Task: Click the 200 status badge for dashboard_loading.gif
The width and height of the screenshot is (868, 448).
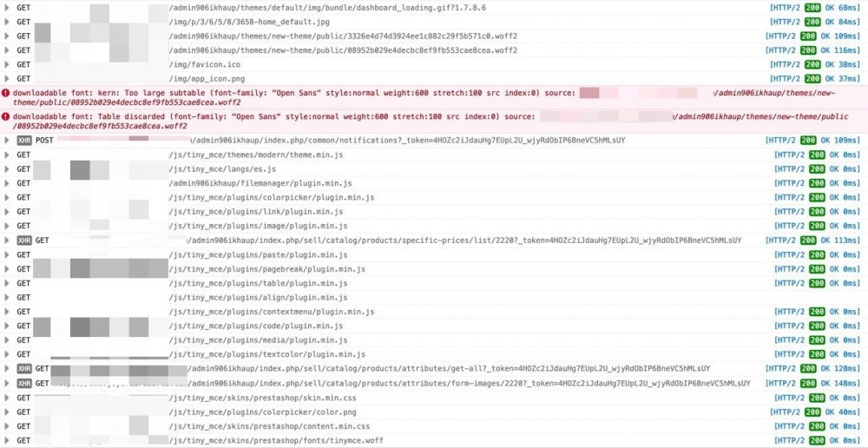Action: point(812,8)
